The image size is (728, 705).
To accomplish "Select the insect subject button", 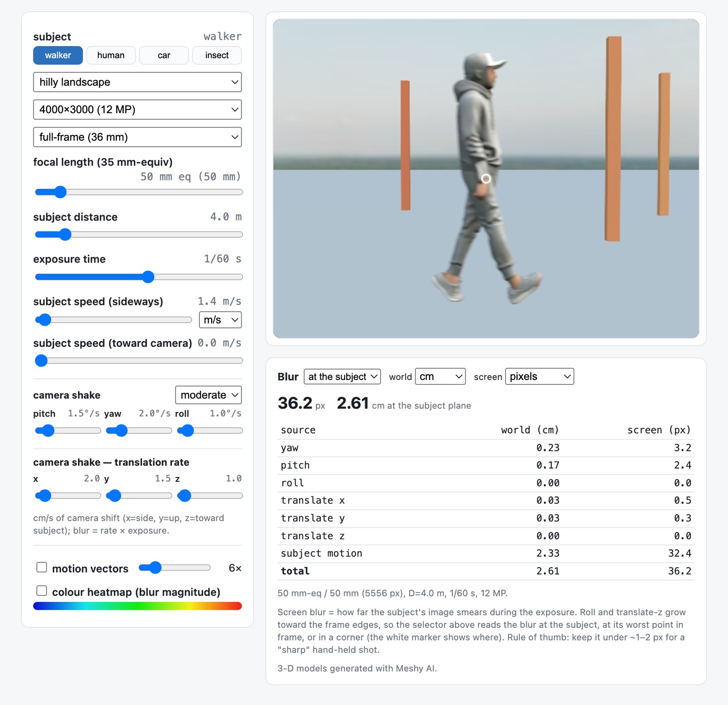I will pyautogui.click(x=217, y=55).
